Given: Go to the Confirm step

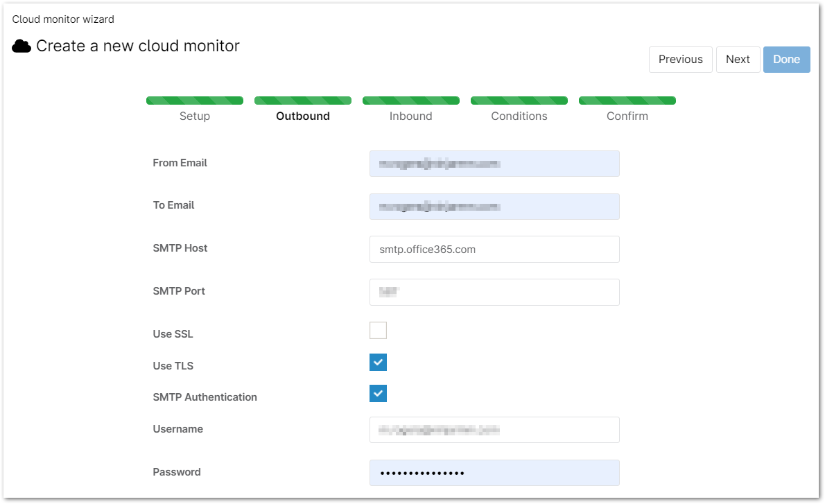Looking at the screenshot, I should coord(627,116).
